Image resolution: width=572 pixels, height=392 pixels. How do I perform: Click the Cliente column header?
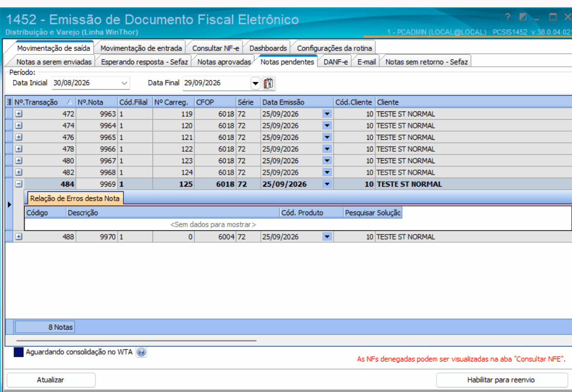click(x=474, y=102)
